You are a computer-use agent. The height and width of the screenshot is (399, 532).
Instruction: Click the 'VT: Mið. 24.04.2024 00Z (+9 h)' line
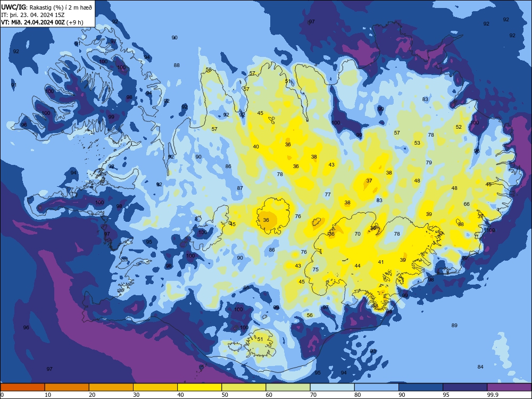point(42,22)
